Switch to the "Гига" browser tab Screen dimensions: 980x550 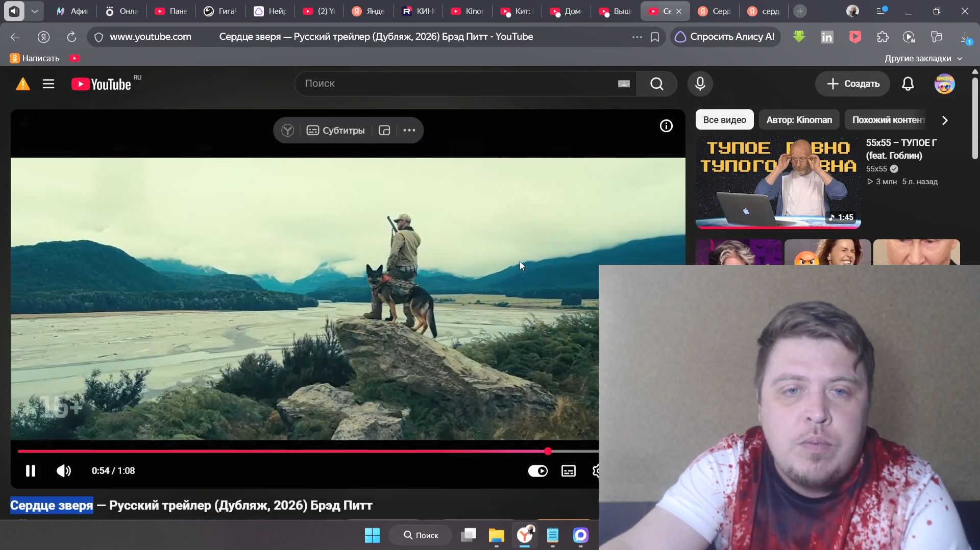[220, 11]
